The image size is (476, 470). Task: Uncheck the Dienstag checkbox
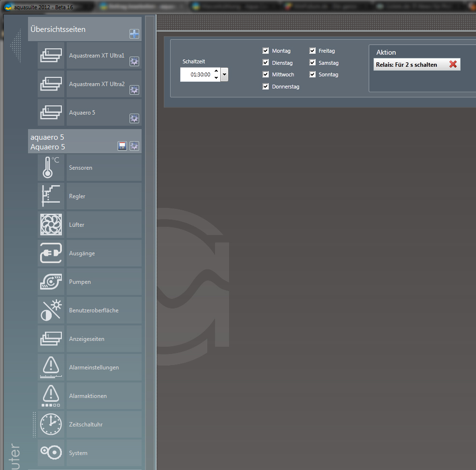266,62
